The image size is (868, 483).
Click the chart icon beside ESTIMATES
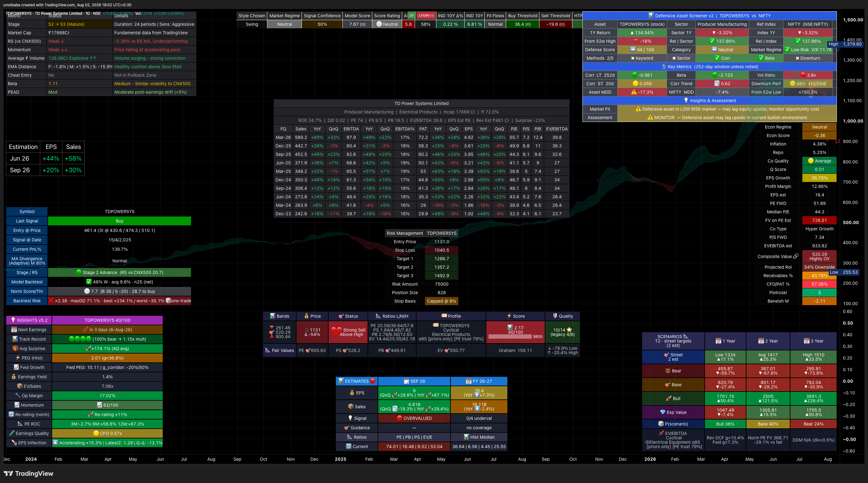coord(341,381)
